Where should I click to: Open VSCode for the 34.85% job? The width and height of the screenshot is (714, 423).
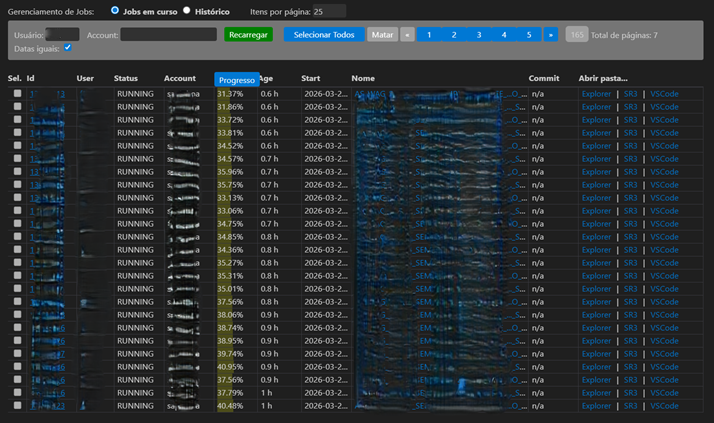(664, 237)
